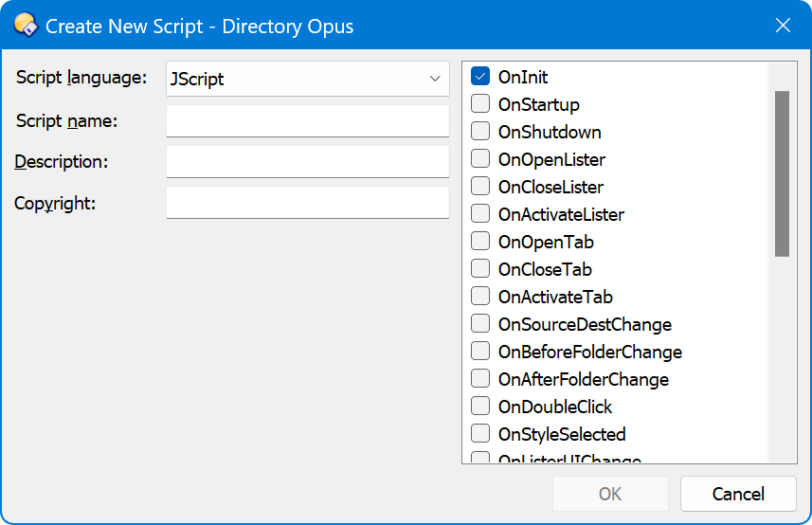Enable the OnStartup event checkbox
Image resolution: width=812 pixels, height=525 pixels.
coord(480,103)
